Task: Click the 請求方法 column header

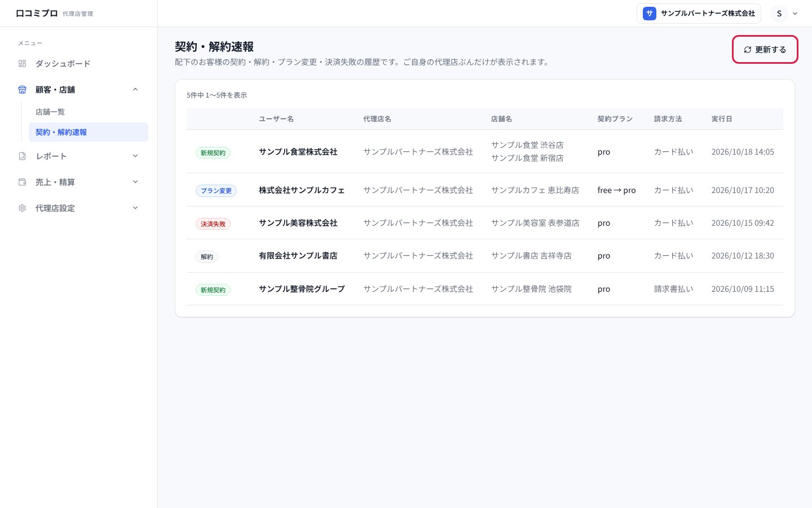Action: tap(668, 119)
